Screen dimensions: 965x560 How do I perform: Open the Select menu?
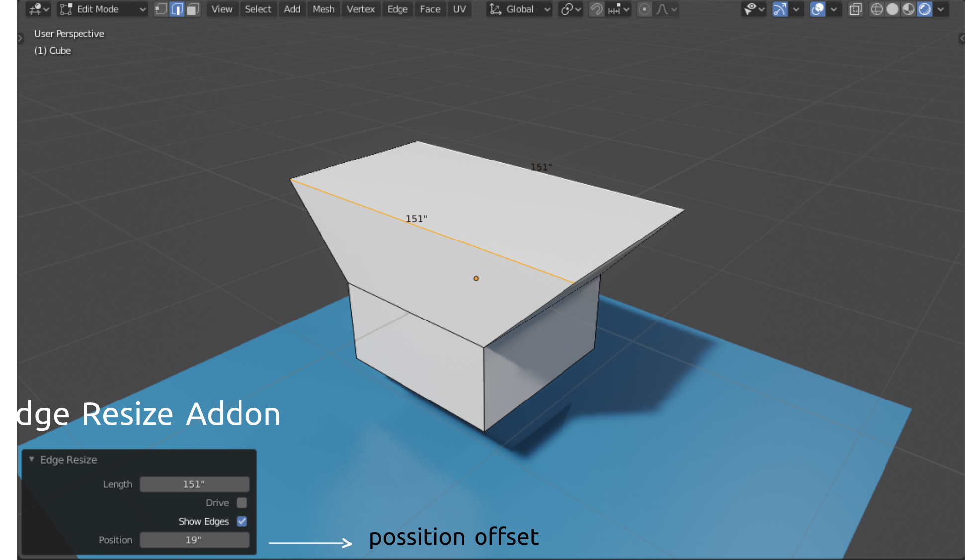click(258, 9)
